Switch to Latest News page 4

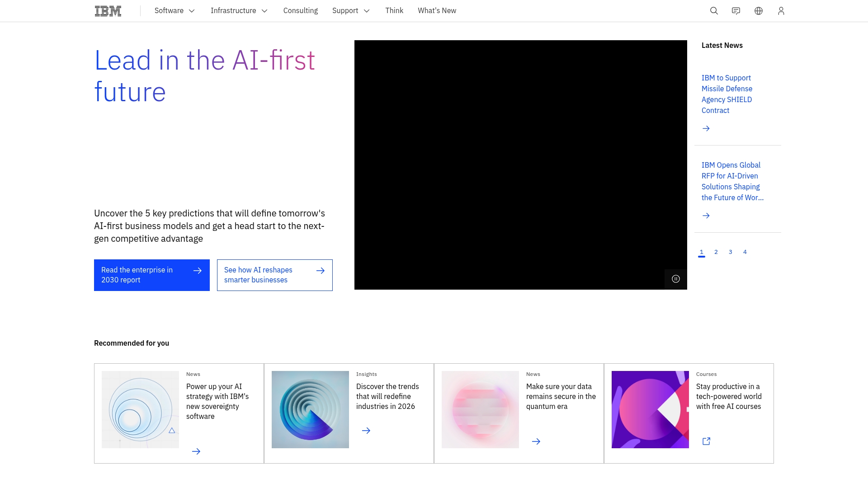point(745,252)
